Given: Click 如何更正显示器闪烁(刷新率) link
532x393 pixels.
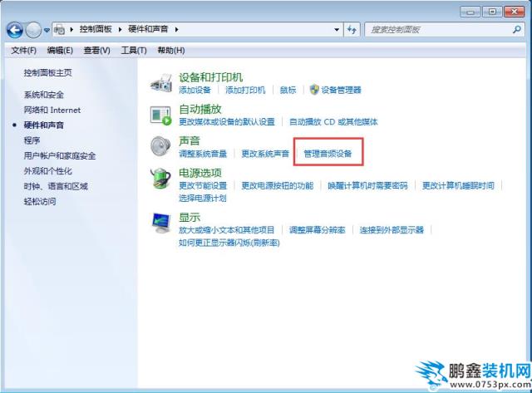Looking at the screenshot, I should click(229, 243).
